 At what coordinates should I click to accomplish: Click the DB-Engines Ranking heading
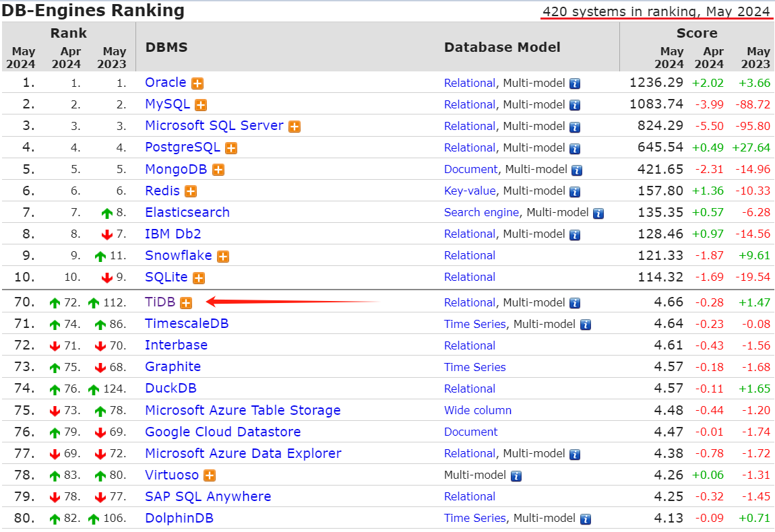coord(93,10)
